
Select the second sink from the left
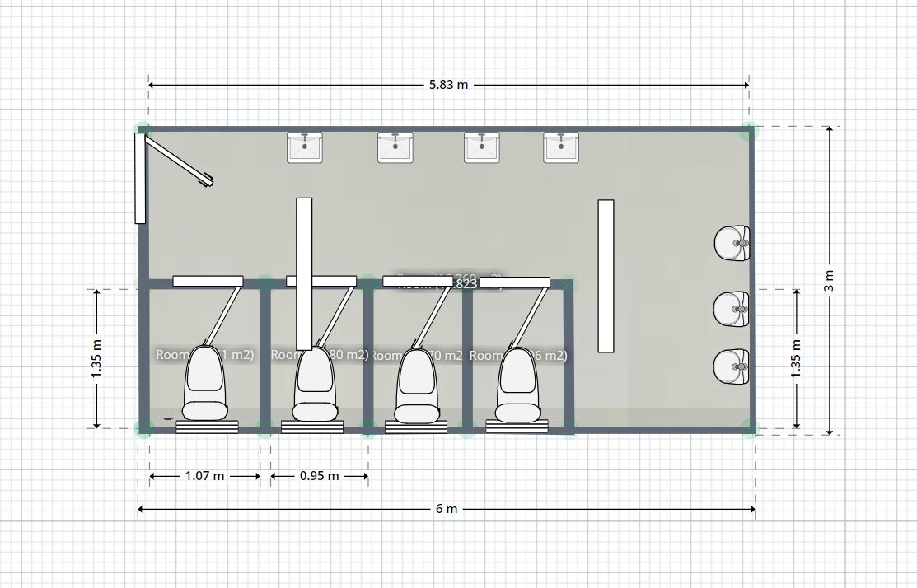click(396, 147)
